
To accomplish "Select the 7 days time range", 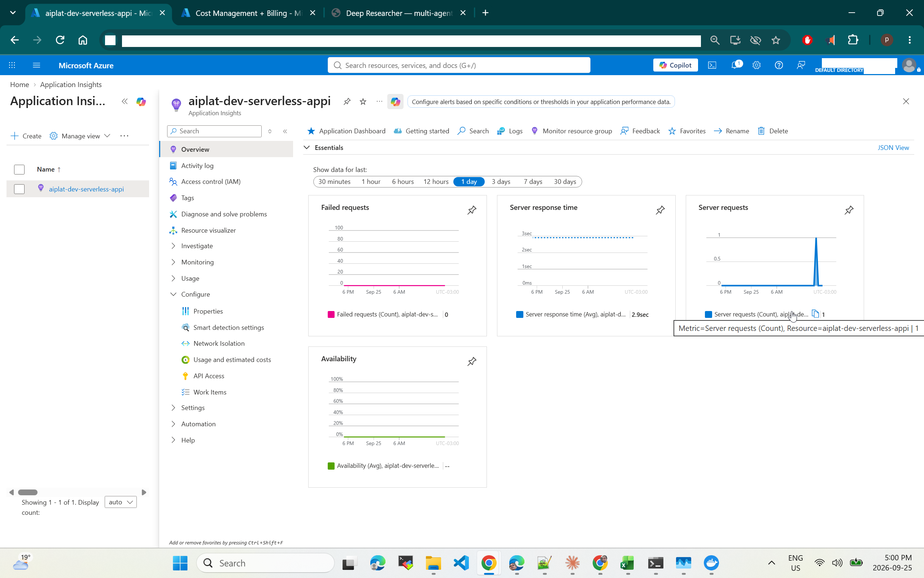I will [x=533, y=182].
